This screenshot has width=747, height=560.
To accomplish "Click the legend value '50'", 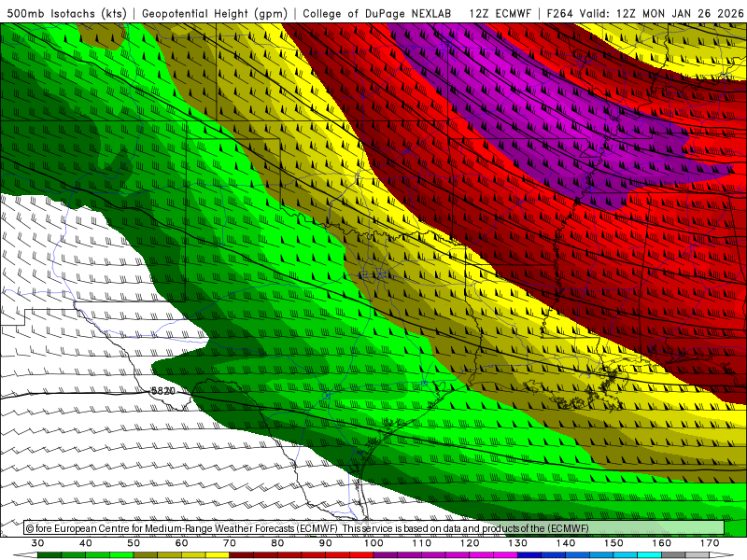I will pos(134,543).
